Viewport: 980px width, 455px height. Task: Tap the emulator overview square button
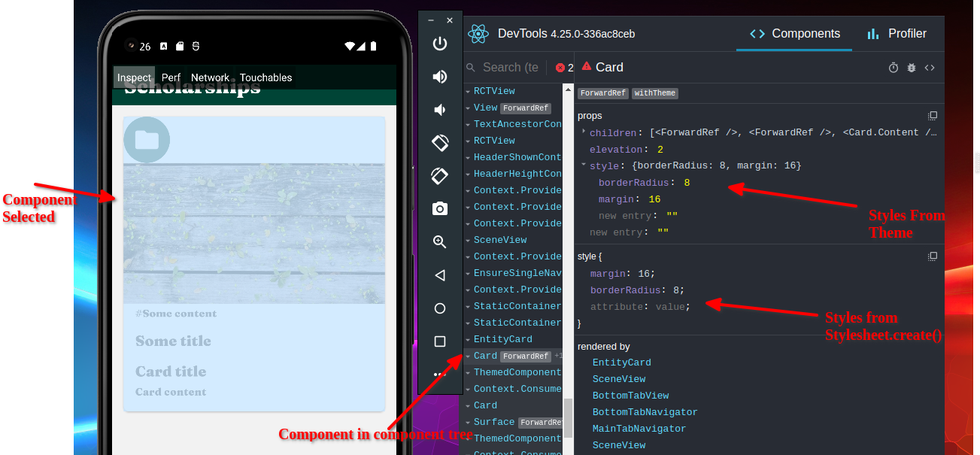440,341
